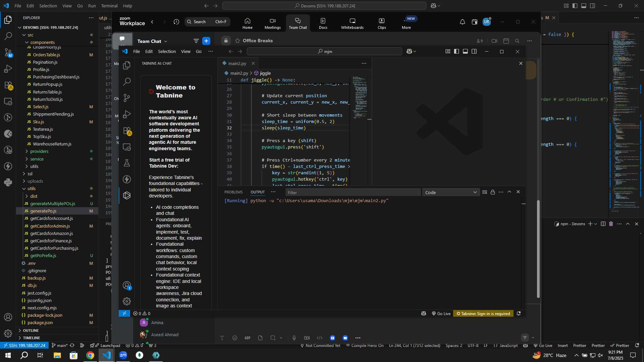Expand uploads folder in Explorer
This screenshot has height=362, width=644.
tap(57, 181)
